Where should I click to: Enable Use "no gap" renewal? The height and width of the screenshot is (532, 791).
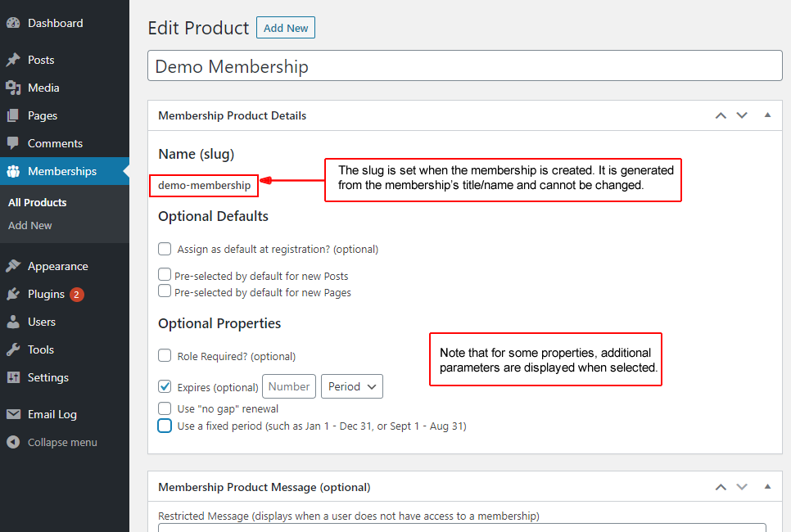click(x=165, y=408)
